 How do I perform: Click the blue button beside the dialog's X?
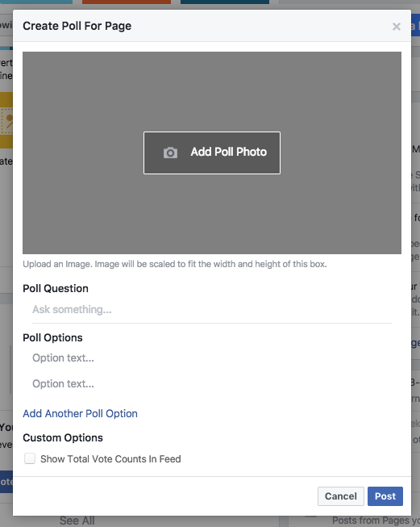pyautogui.click(x=416, y=27)
